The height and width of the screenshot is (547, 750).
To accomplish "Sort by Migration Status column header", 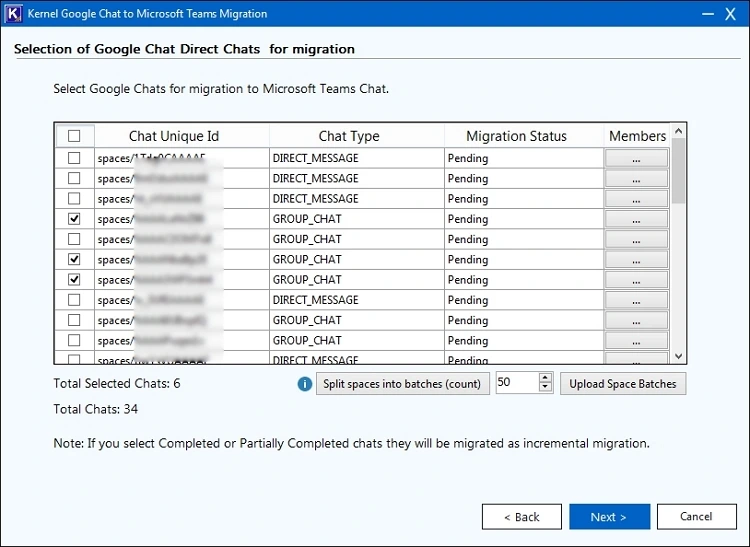I will pos(524,136).
